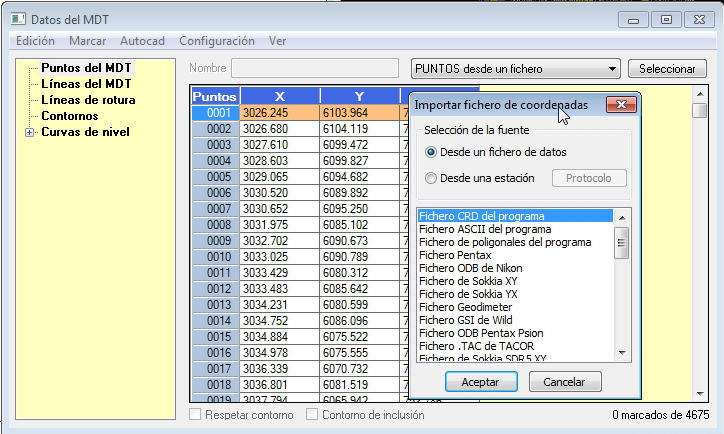Open the Ver menu
This screenshot has height=434, width=724.
(x=277, y=41)
